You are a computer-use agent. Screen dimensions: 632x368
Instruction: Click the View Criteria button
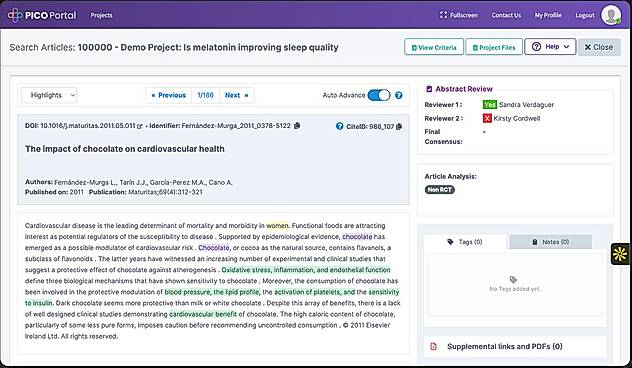pyautogui.click(x=434, y=47)
